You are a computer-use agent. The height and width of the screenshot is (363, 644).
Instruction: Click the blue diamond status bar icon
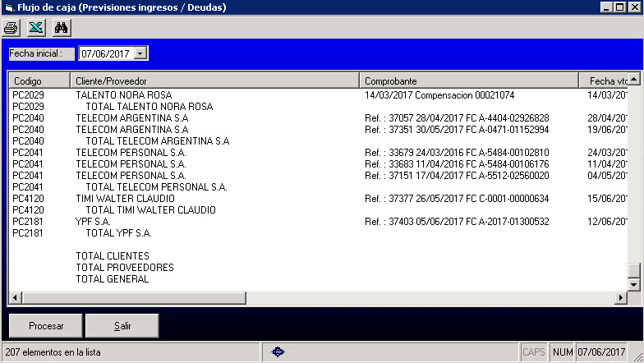(x=278, y=352)
